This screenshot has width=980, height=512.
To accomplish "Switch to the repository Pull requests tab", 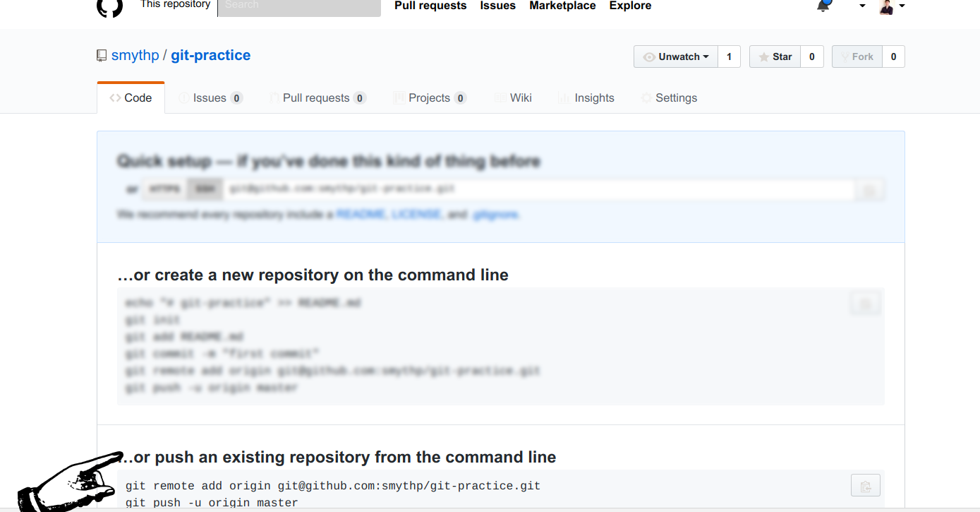I will pyautogui.click(x=317, y=97).
